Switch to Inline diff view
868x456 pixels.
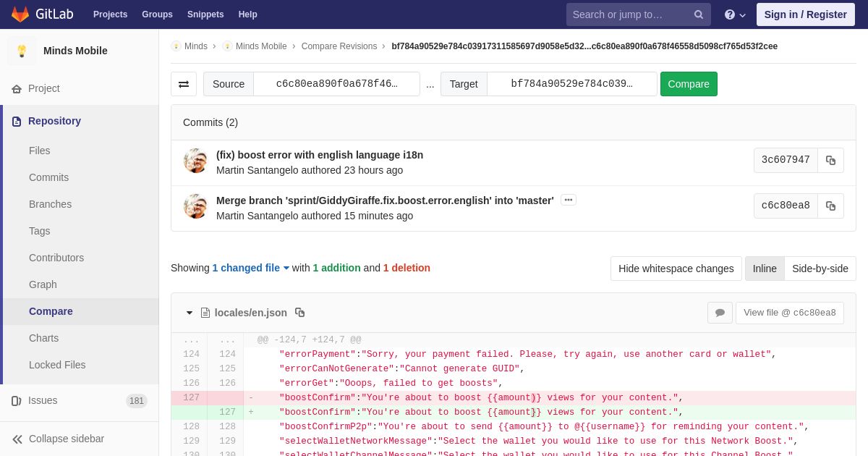pyautogui.click(x=765, y=269)
